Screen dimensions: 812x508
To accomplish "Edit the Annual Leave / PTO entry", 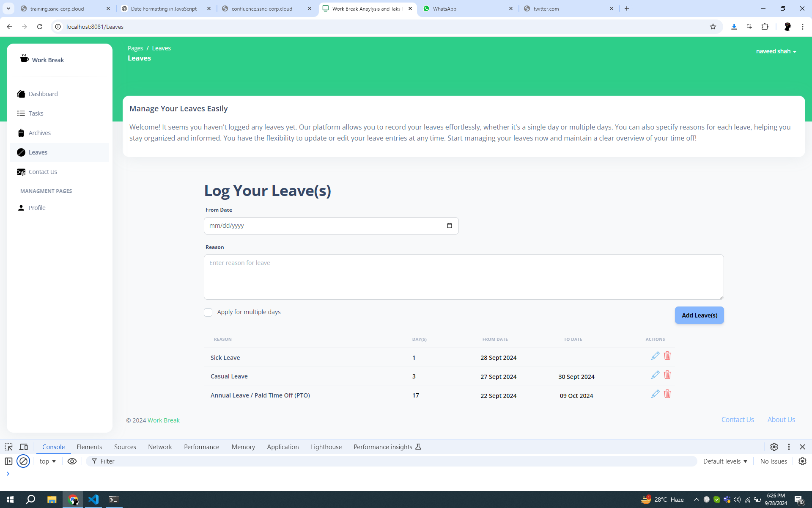I will pos(655,394).
